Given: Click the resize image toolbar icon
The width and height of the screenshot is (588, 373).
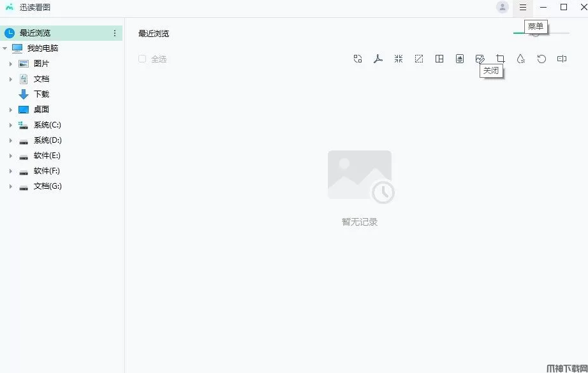Looking at the screenshot, I should click(419, 59).
